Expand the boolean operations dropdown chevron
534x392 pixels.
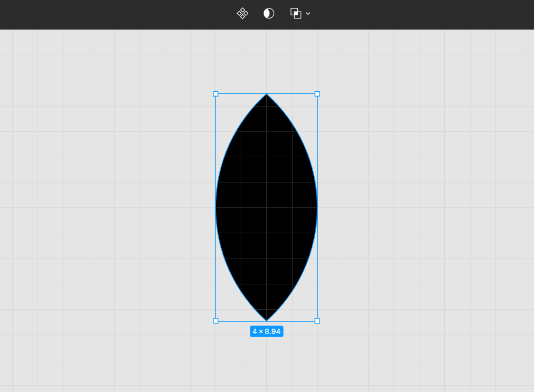[308, 14]
